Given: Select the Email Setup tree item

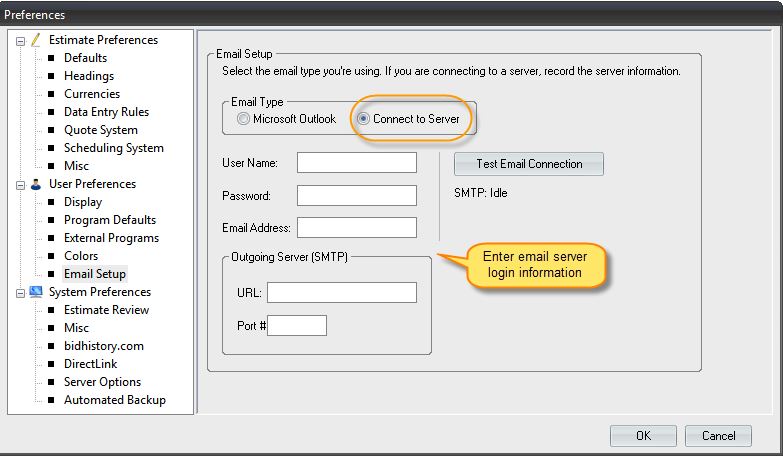Looking at the screenshot, I should (94, 274).
